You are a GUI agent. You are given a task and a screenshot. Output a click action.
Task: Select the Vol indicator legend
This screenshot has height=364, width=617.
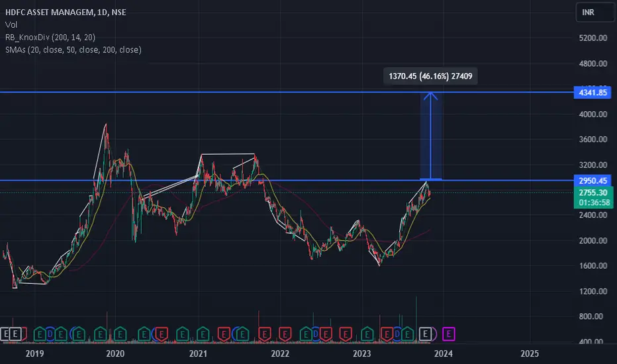(x=11, y=24)
